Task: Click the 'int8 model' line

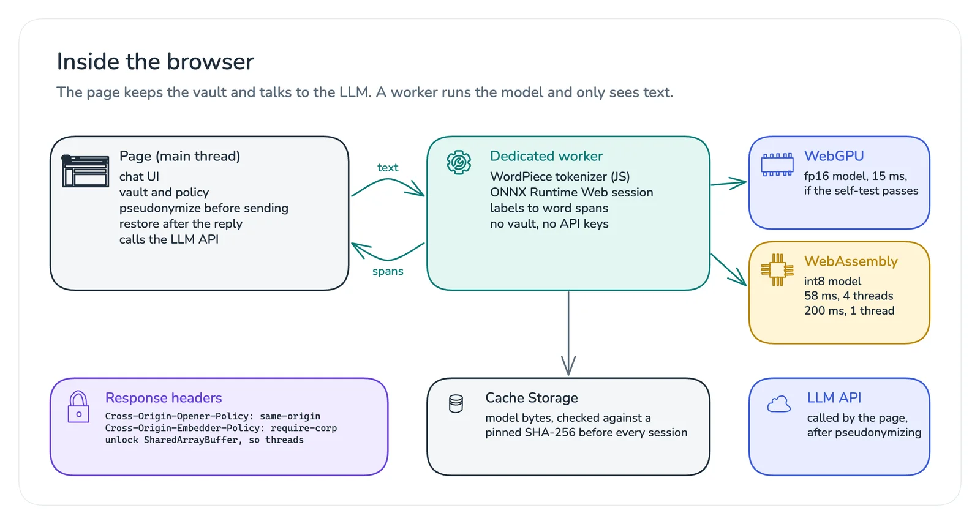Action: 832,281
